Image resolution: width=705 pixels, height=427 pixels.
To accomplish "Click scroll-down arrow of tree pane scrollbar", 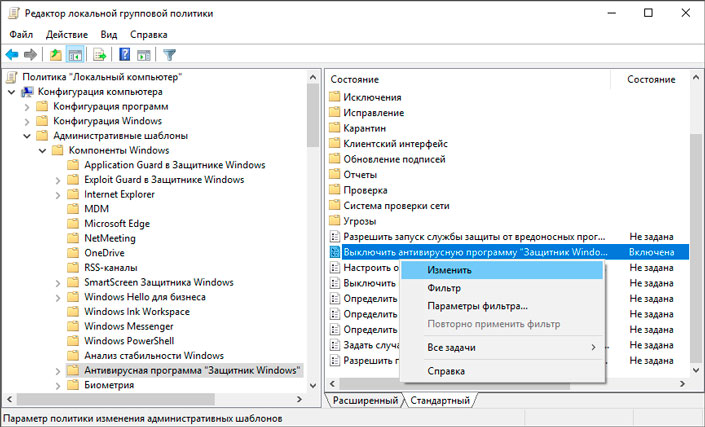I will tap(313, 386).
